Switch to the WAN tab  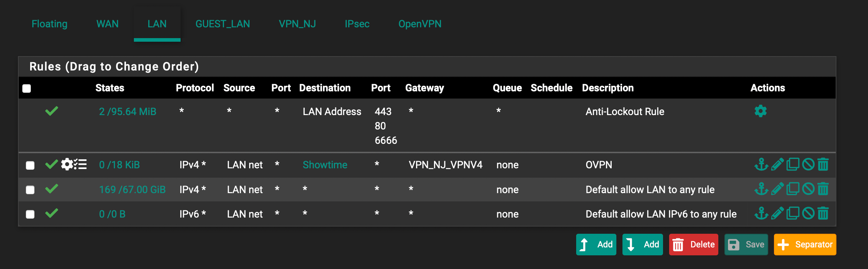click(107, 24)
